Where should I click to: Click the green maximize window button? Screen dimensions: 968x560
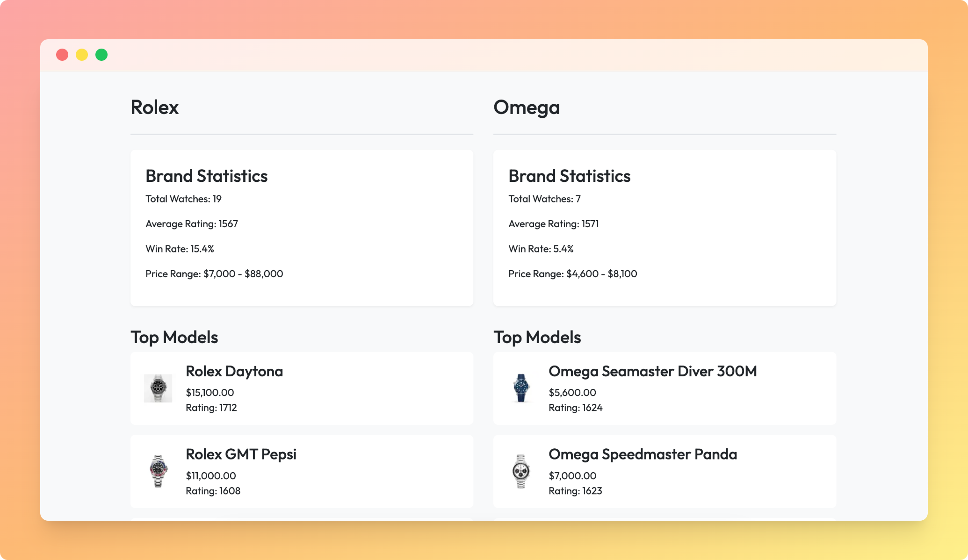pos(101,55)
